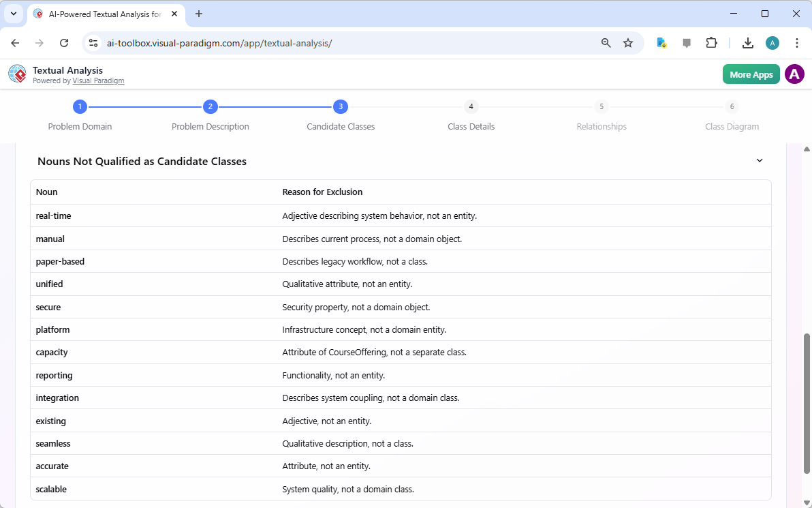The width and height of the screenshot is (812, 508).
Task: Open the Visual Paradigm link
Action: click(x=98, y=80)
